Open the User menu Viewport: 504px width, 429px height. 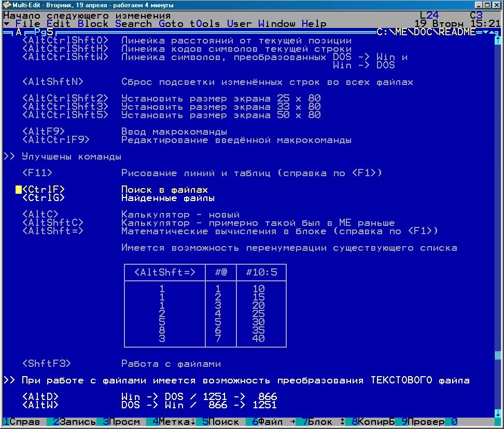click(x=239, y=24)
